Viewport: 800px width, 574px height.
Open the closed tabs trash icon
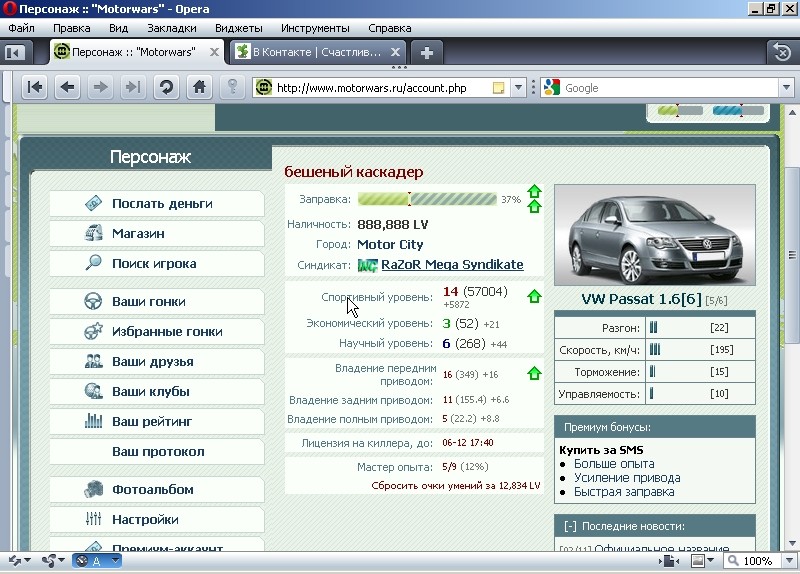[782, 52]
